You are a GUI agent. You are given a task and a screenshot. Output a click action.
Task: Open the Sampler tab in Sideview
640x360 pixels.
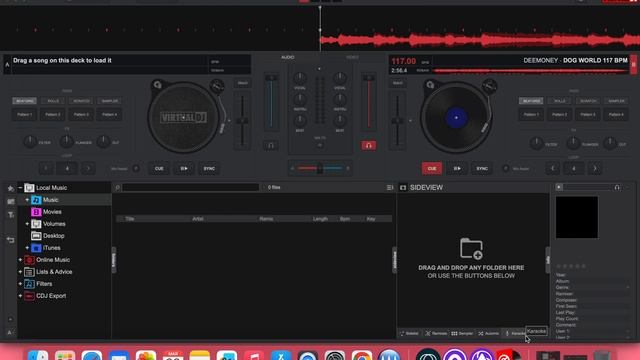462,333
